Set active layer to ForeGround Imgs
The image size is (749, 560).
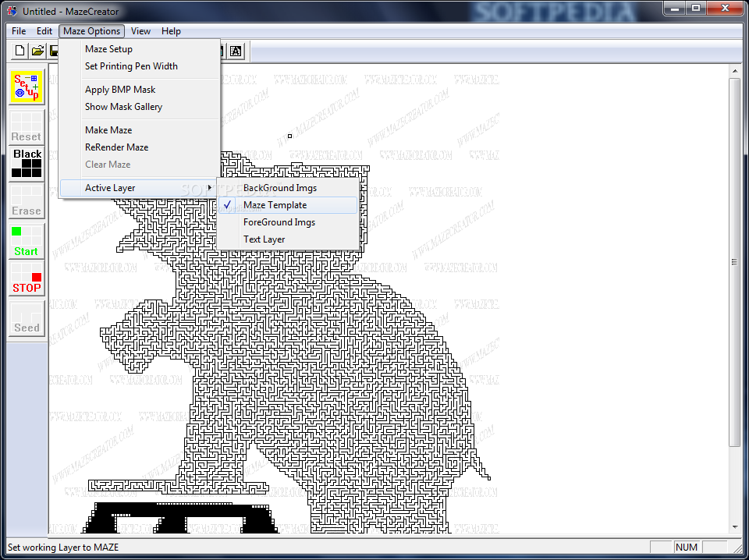(288, 222)
